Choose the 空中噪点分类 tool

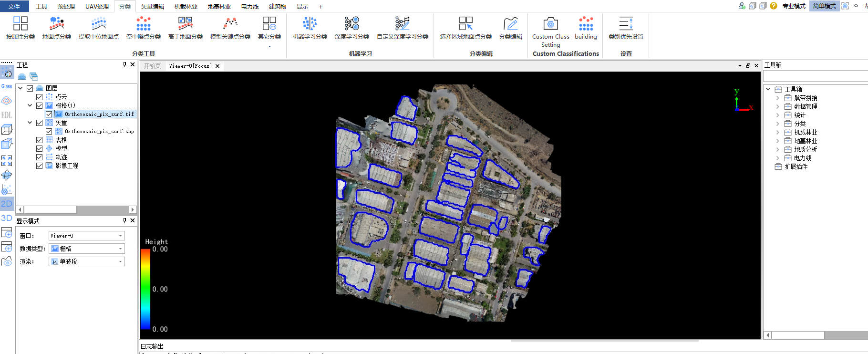(x=144, y=28)
